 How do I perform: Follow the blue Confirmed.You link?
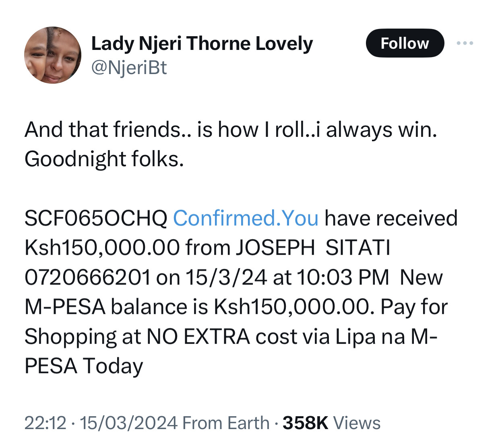[x=246, y=218]
